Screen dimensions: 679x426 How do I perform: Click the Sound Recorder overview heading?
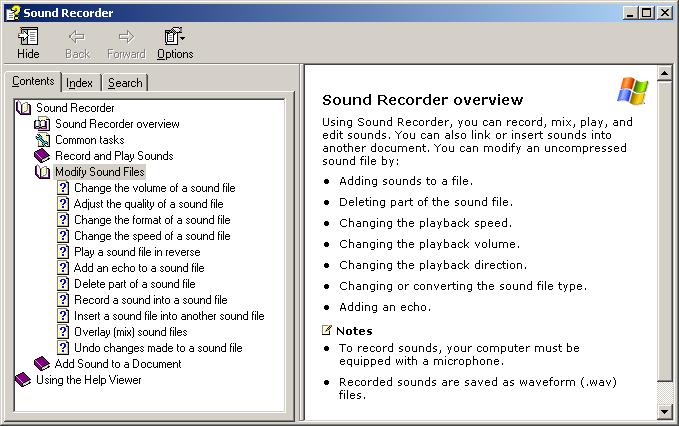click(423, 100)
